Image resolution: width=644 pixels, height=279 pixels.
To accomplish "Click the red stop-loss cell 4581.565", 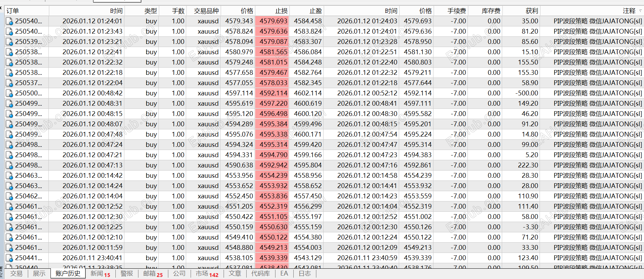I will [x=272, y=52].
